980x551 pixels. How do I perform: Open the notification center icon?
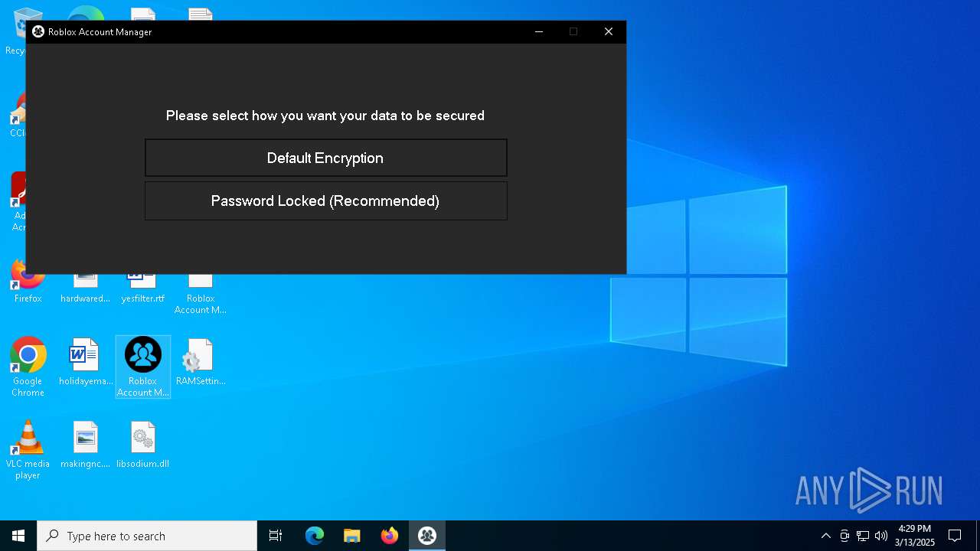coord(955,536)
